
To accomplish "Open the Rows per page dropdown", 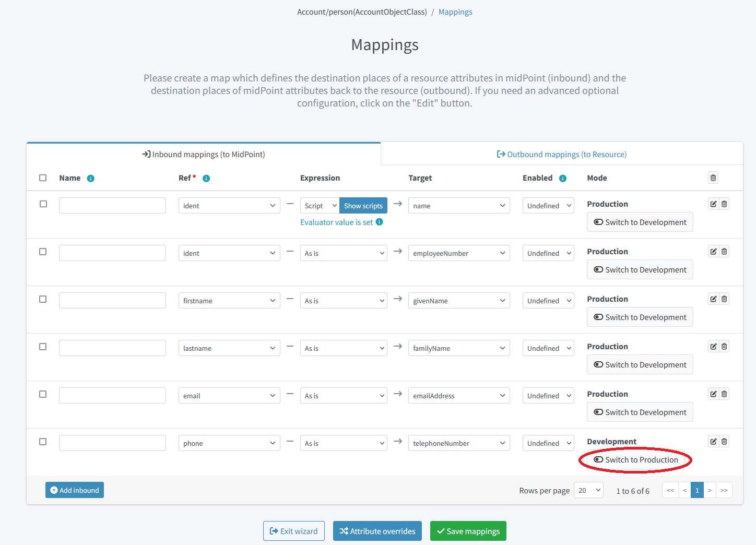I will (x=588, y=490).
